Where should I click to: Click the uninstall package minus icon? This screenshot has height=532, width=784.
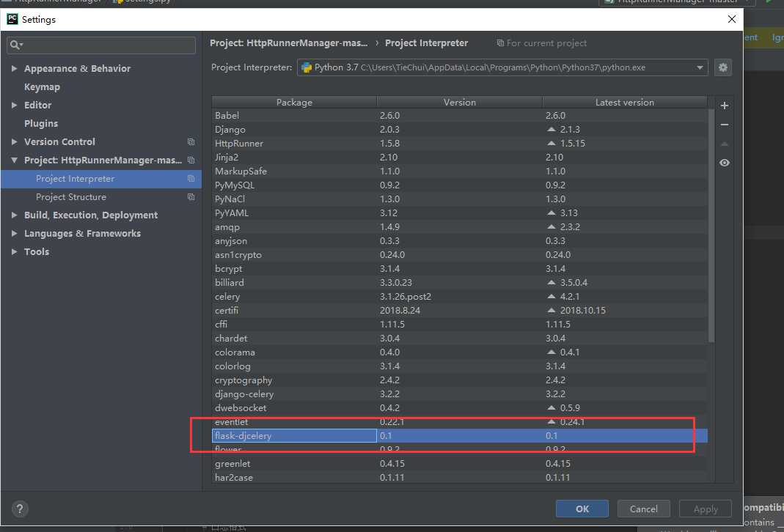click(724, 125)
